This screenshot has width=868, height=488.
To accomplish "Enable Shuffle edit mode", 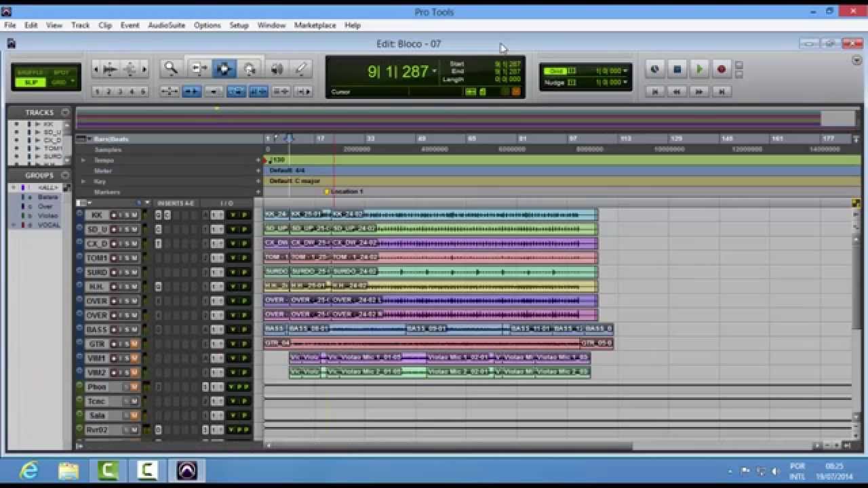I will pos(30,73).
